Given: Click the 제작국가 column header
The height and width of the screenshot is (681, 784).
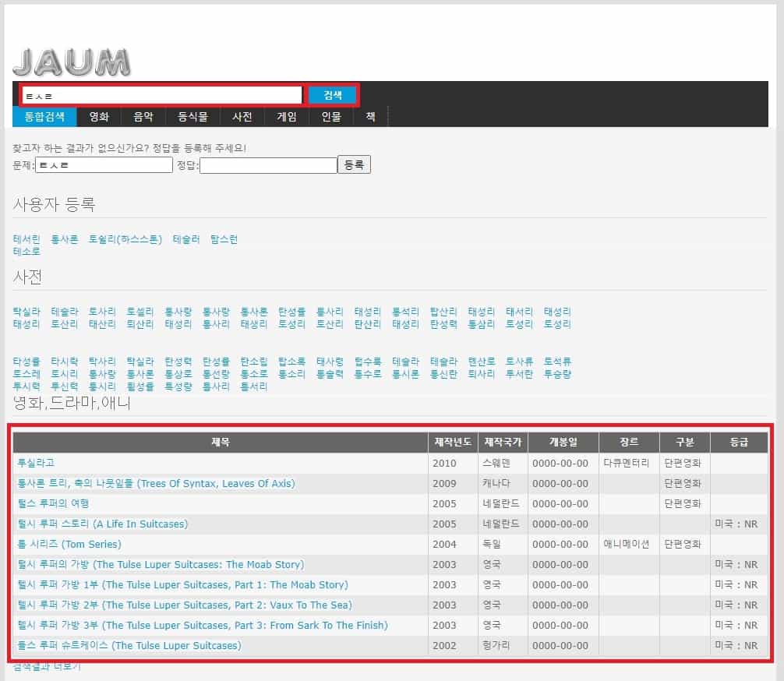Looking at the screenshot, I should click(503, 442).
